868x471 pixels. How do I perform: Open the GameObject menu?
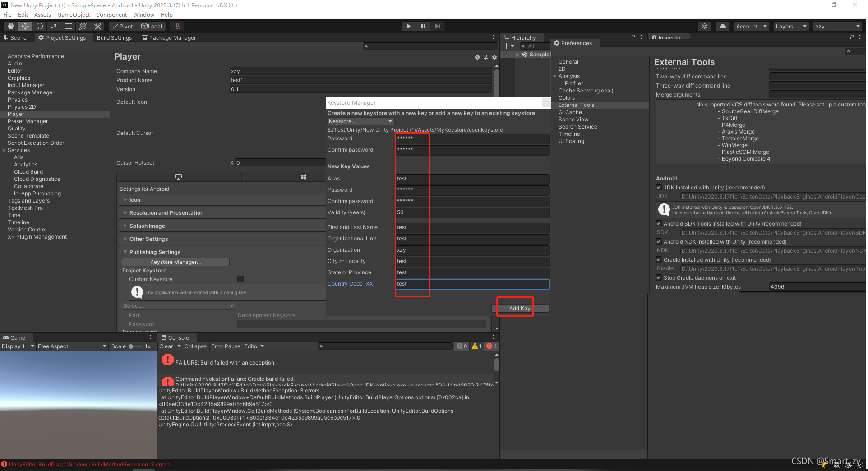click(74, 14)
